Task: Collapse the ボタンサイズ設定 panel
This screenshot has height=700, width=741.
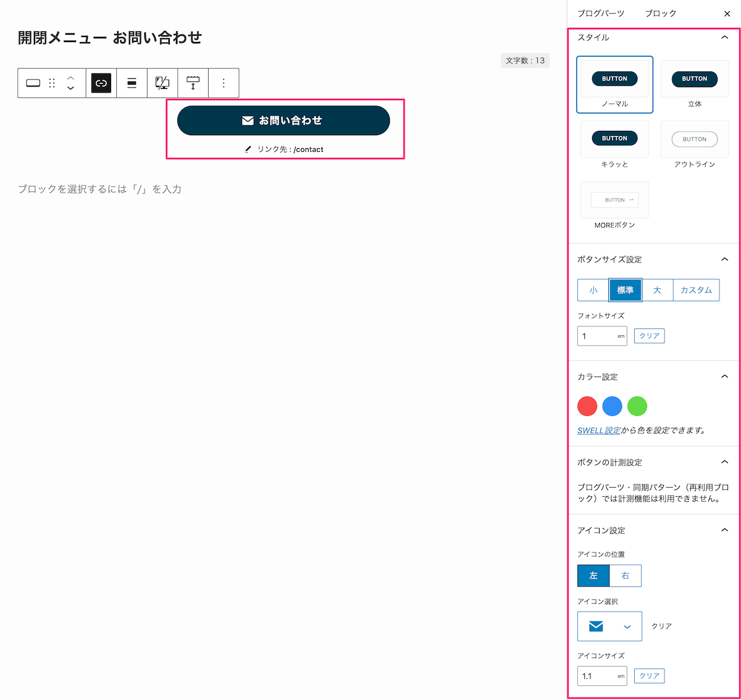Action: pyautogui.click(x=724, y=259)
